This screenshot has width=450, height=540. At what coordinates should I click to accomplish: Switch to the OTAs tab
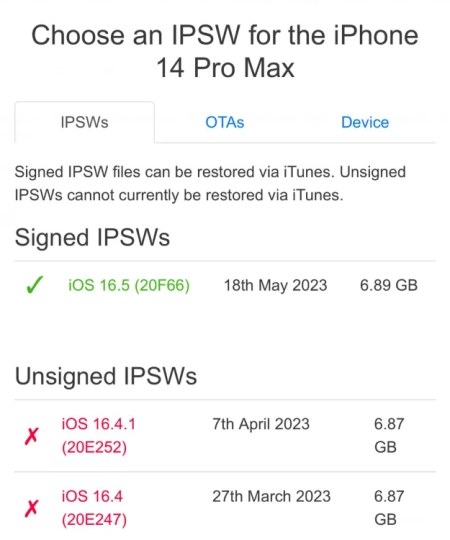point(224,122)
